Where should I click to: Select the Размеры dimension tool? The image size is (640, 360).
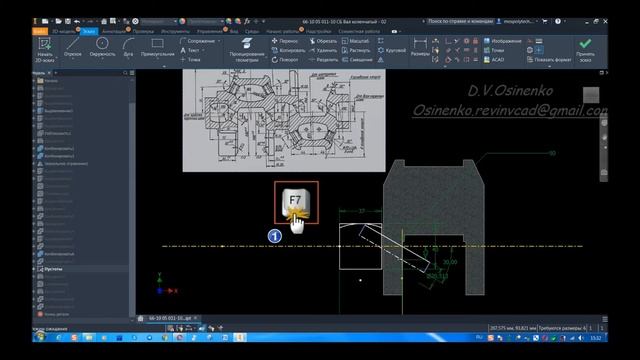pos(420,47)
